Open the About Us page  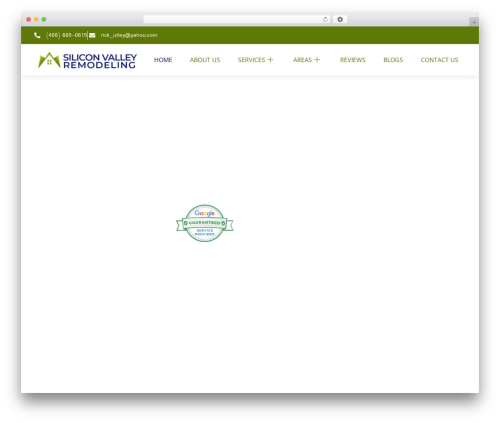click(205, 60)
